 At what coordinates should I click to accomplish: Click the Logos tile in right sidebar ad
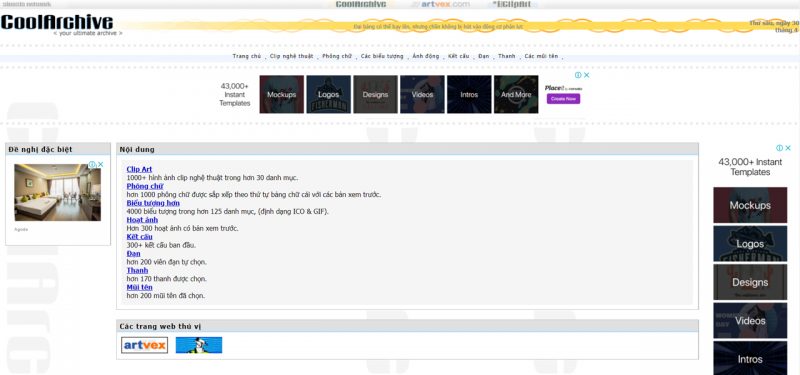coord(750,244)
